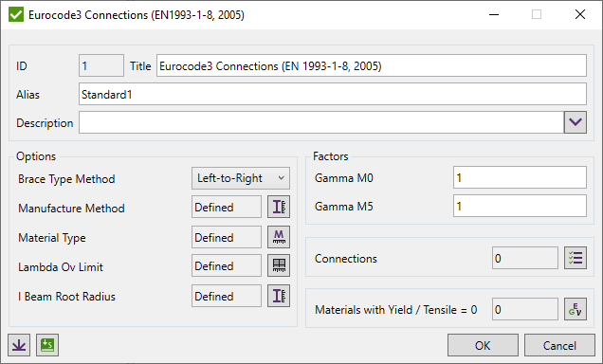
Task: Open Material Type definition icon
Action: pyautogui.click(x=279, y=237)
